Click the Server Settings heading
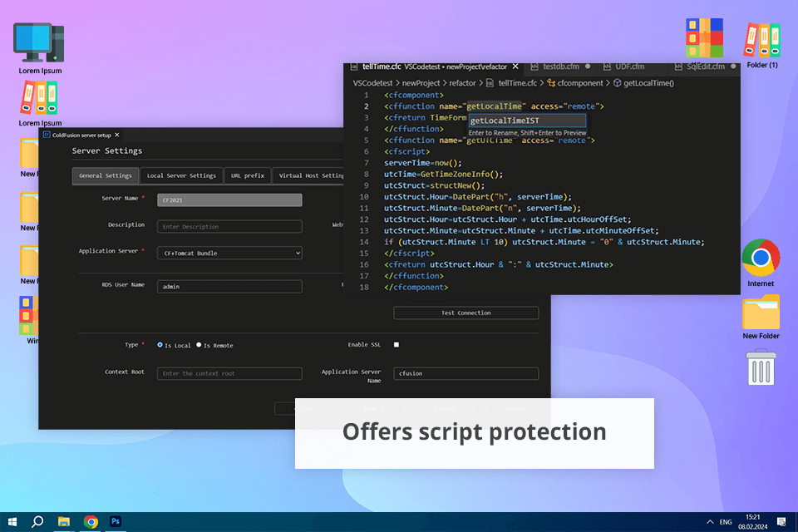The height and width of the screenshot is (532, 798). (107, 150)
